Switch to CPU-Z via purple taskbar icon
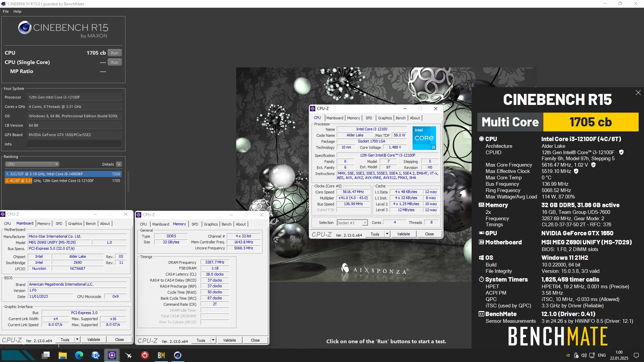 click(x=112, y=355)
